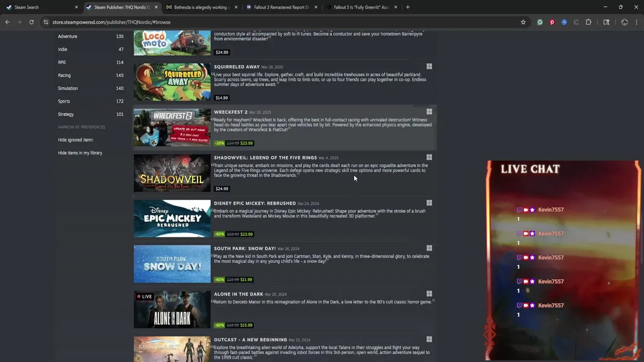Toggle Hide items in my library

[80, 153]
